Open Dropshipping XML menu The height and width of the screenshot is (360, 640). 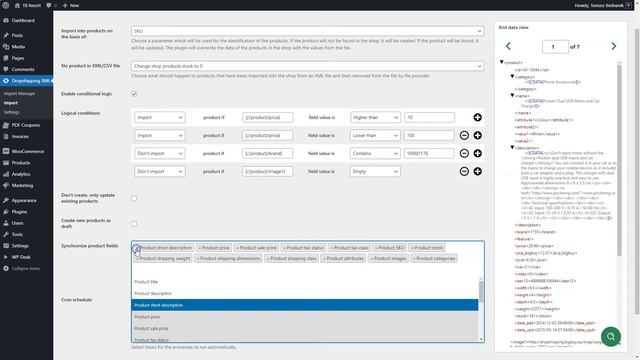pyautogui.click(x=27, y=81)
